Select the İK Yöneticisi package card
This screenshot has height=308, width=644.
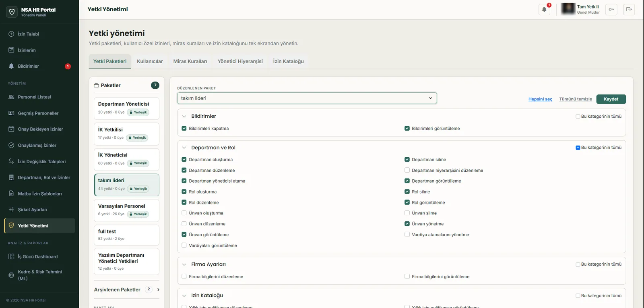[126, 159]
